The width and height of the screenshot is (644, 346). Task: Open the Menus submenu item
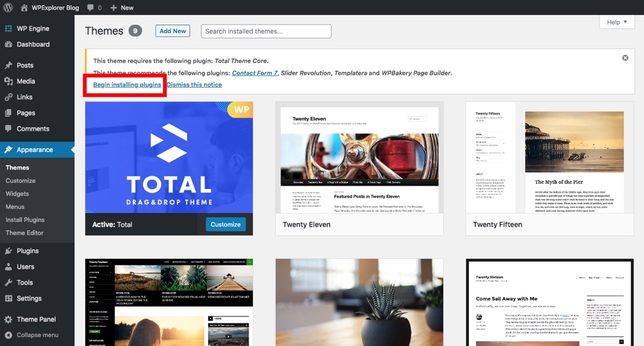15,207
